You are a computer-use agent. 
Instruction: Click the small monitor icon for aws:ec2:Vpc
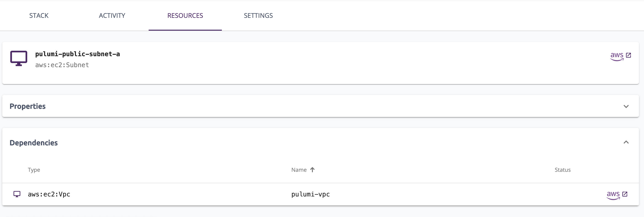(x=17, y=194)
